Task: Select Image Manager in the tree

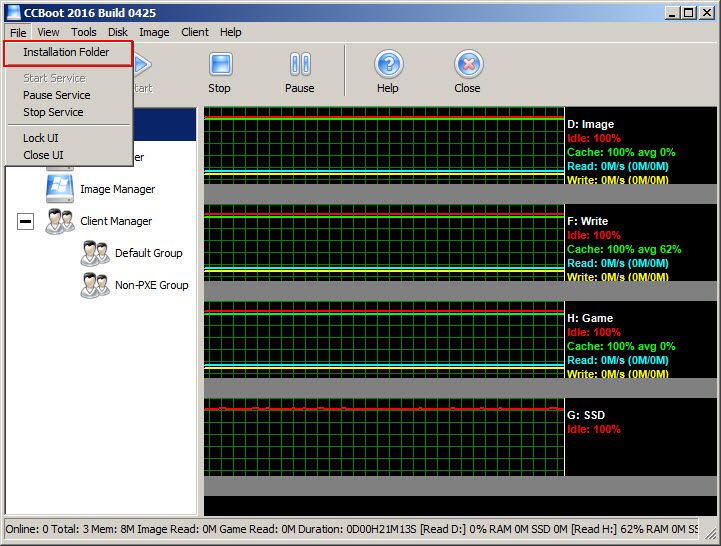Action: click(118, 189)
